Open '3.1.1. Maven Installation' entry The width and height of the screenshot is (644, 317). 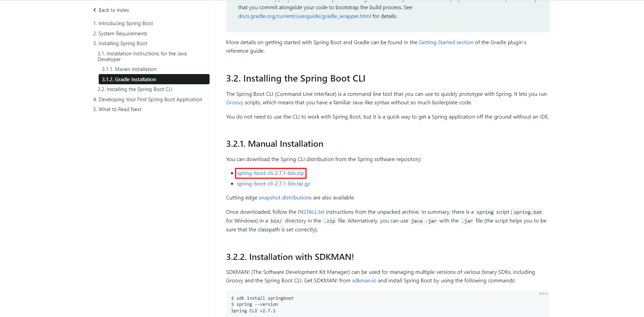coord(129,69)
